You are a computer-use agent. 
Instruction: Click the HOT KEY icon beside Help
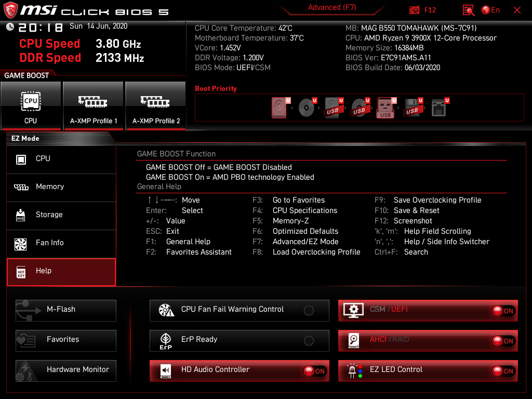coord(21,272)
